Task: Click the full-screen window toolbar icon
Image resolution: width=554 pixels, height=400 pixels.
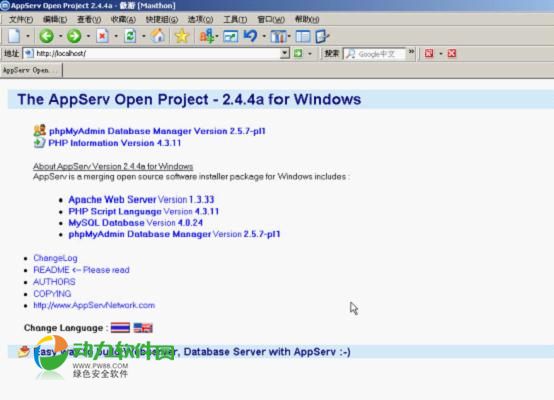Action: [x=230, y=36]
